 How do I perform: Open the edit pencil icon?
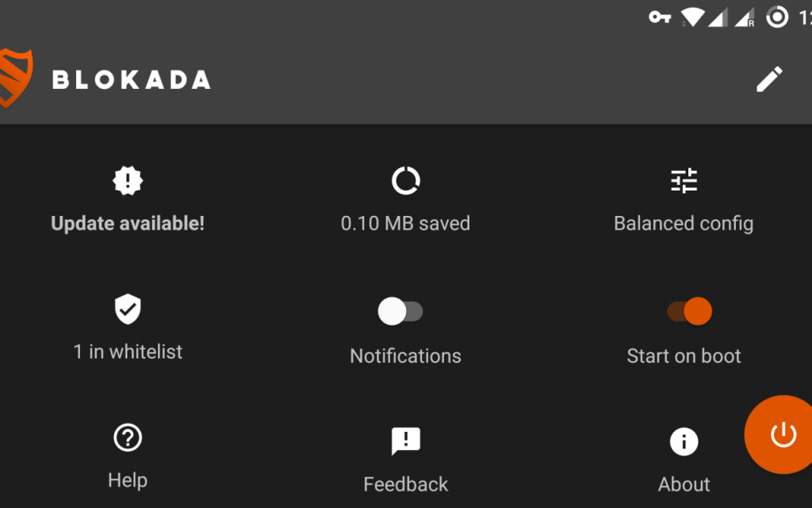(x=769, y=79)
